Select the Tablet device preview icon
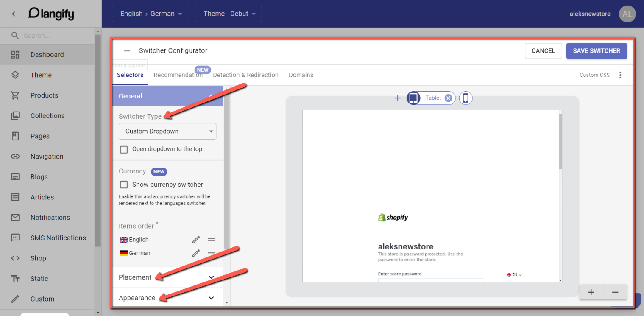The width and height of the screenshot is (644, 316). (x=414, y=98)
